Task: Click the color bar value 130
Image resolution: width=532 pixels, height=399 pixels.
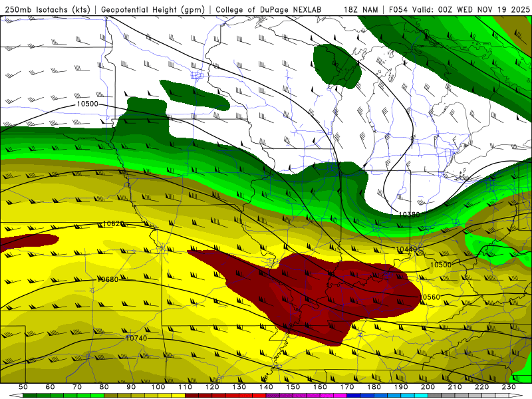Action: (x=239, y=387)
